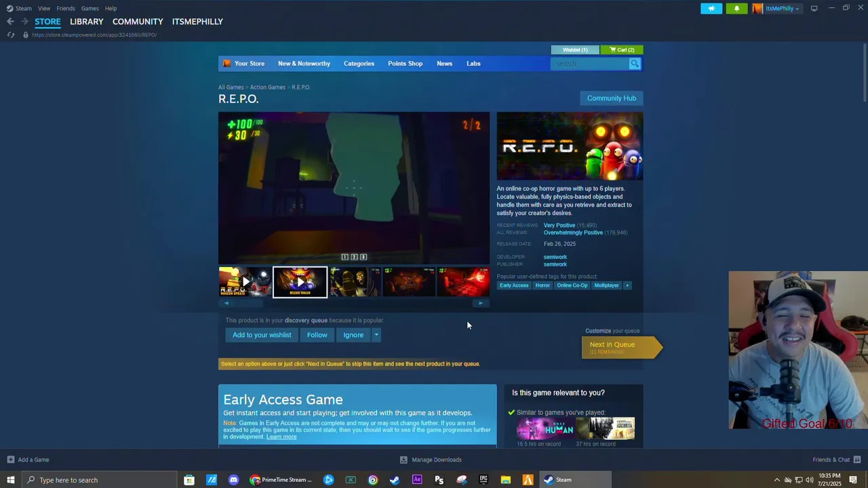Open the Once Human similar game thumbnail

point(545,428)
